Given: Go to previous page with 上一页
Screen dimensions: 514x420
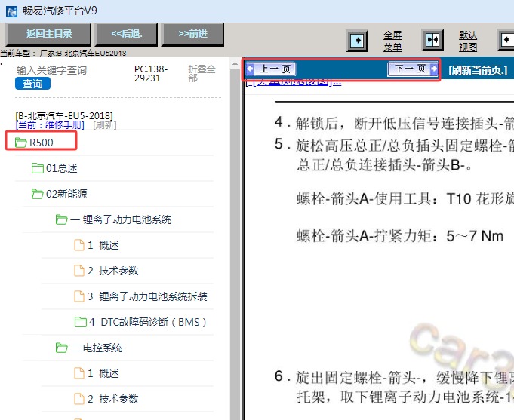Looking at the screenshot, I should pos(271,69).
